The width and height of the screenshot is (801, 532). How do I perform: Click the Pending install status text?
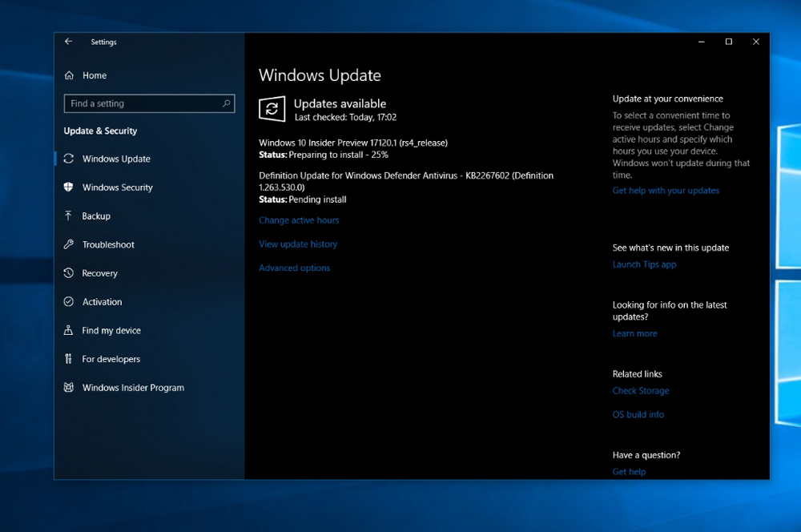[x=317, y=199]
